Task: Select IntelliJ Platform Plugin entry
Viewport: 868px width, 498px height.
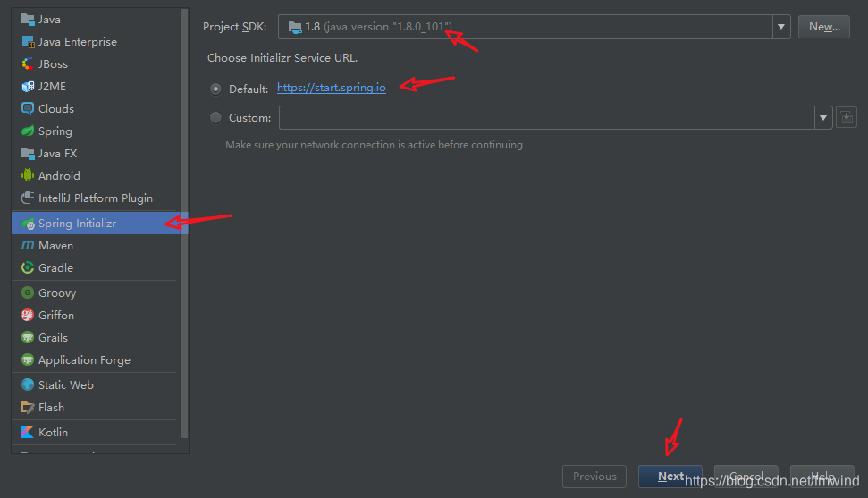Action: (x=94, y=198)
